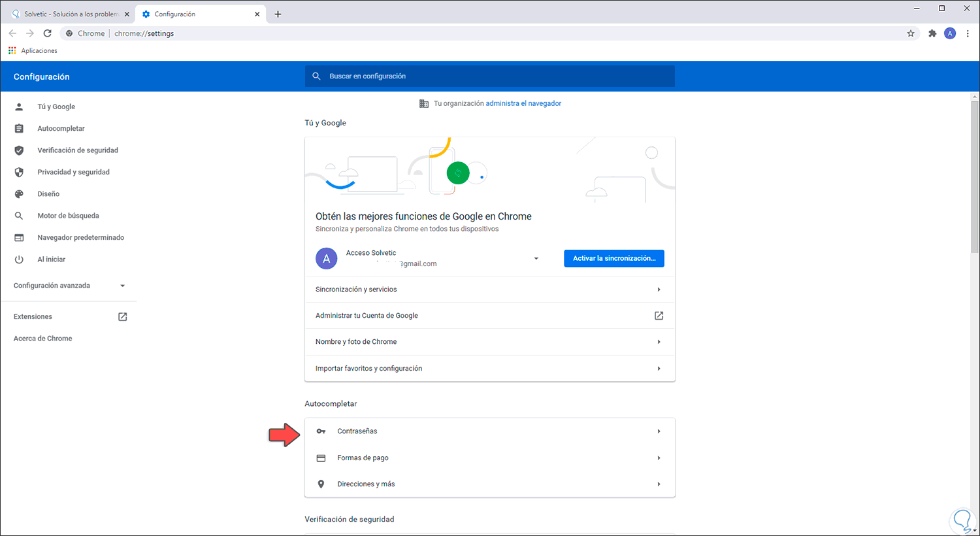Close the Solvetic tab
Image resolution: width=980 pixels, height=536 pixels.
[x=127, y=14]
